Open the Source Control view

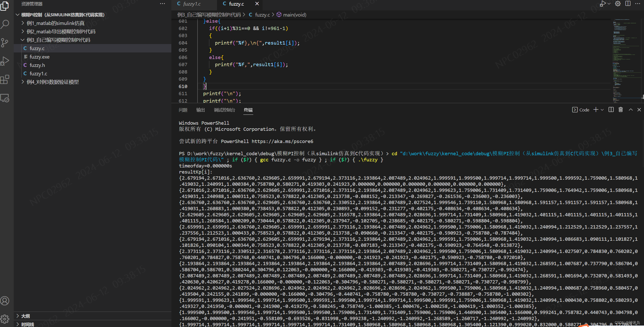[5, 43]
